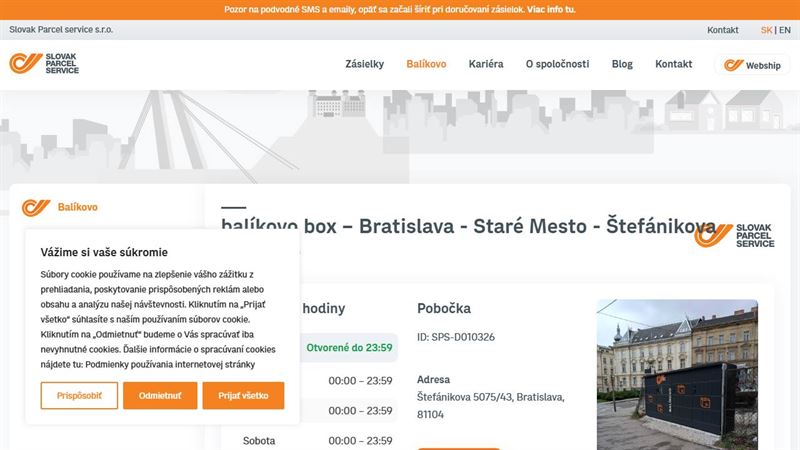Accept cookies with Prijať všetko
800x450 pixels.
[x=243, y=395]
